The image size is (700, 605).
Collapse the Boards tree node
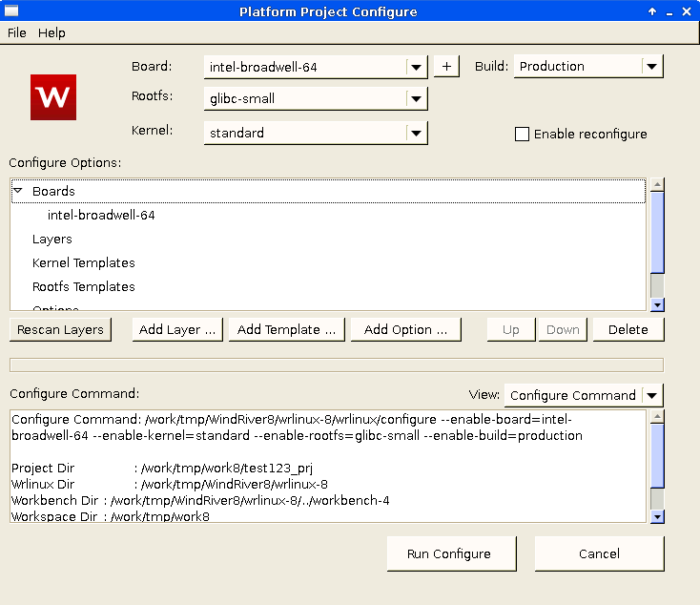click(x=18, y=191)
